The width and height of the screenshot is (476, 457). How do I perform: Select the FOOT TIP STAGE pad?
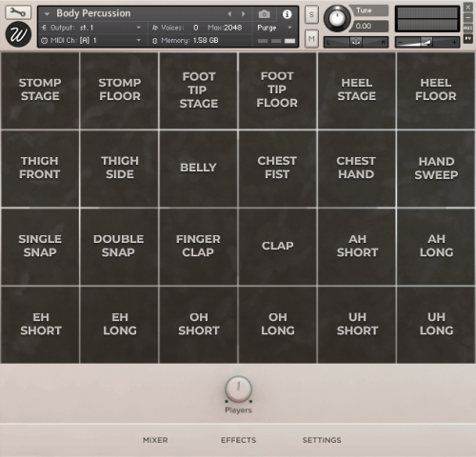pos(198,90)
